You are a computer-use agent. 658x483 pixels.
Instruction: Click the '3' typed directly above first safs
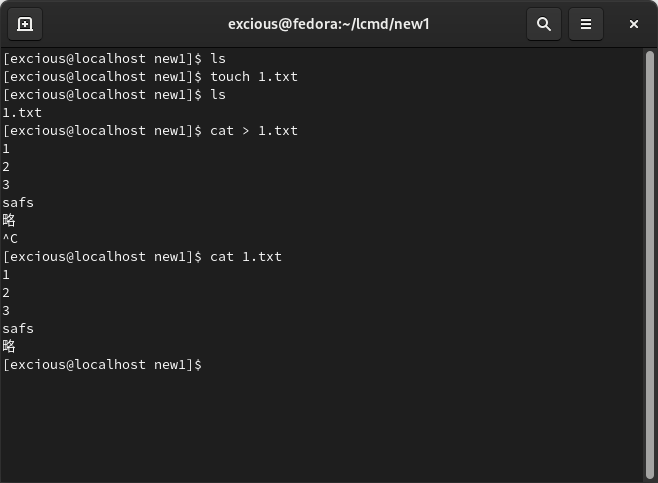point(6,185)
